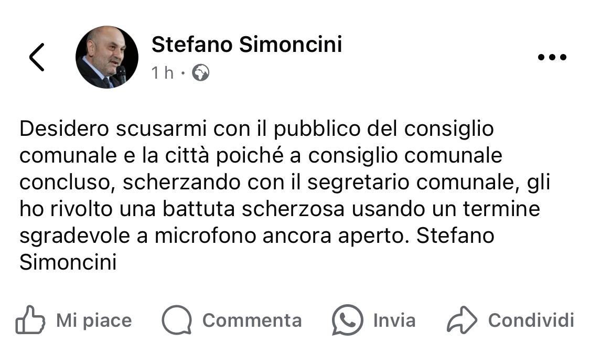Open the Stefano Simoncini author name link
Image resolution: width=590 pixels, height=364 pixels.
(x=246, y=45)
